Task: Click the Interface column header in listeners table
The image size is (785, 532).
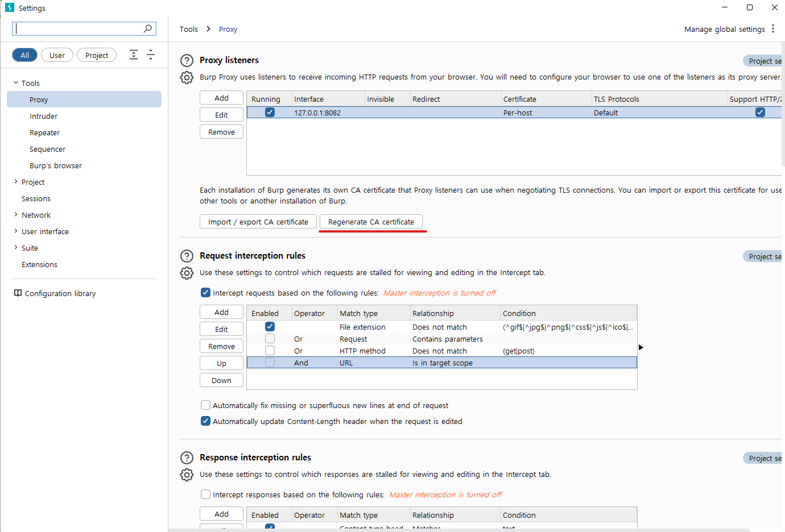Action: point(328,99)
